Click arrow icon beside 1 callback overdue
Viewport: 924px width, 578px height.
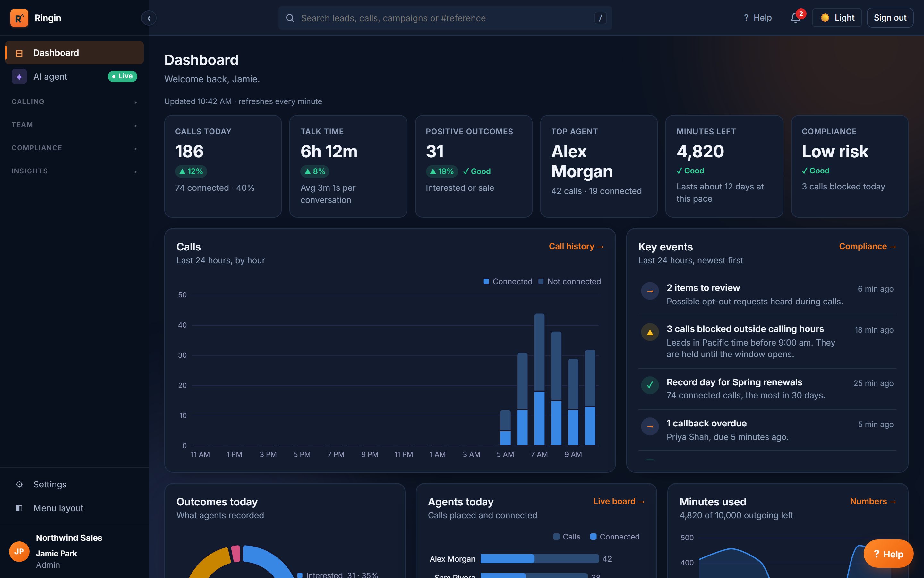pyautogui.click(x=650, y=427)
